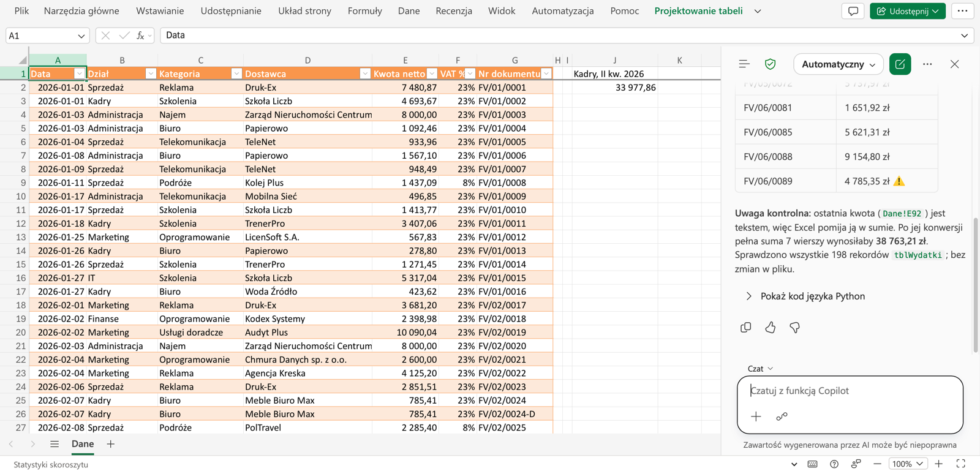The image size is (980, 471).
Task: Open the Wstawianie ribbon tab
Action: click(x=160, y=11)
